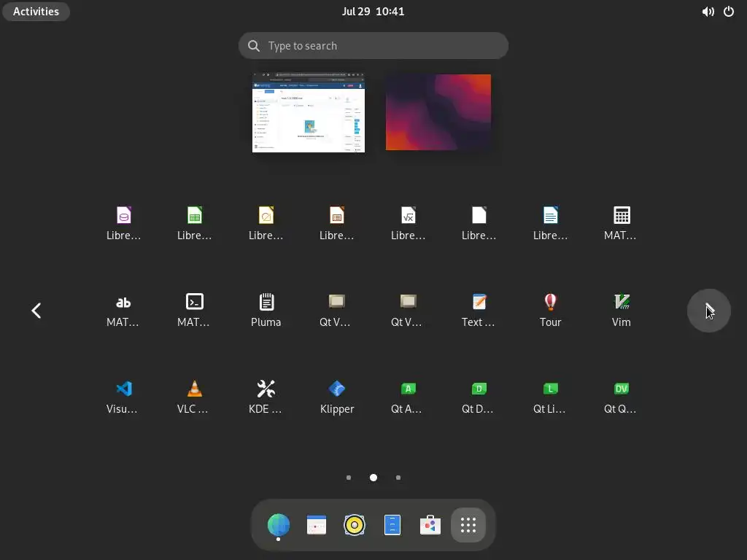Viewport: 747px width, 560px height.
Task: Go to the next app page with the right arrow
Action: pos(709,311)
